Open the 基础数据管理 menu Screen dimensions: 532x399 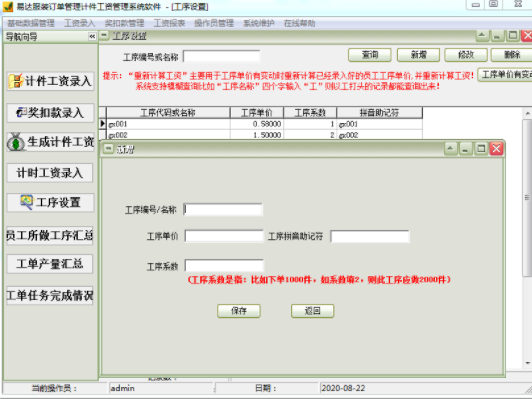[x=31, y=23]
